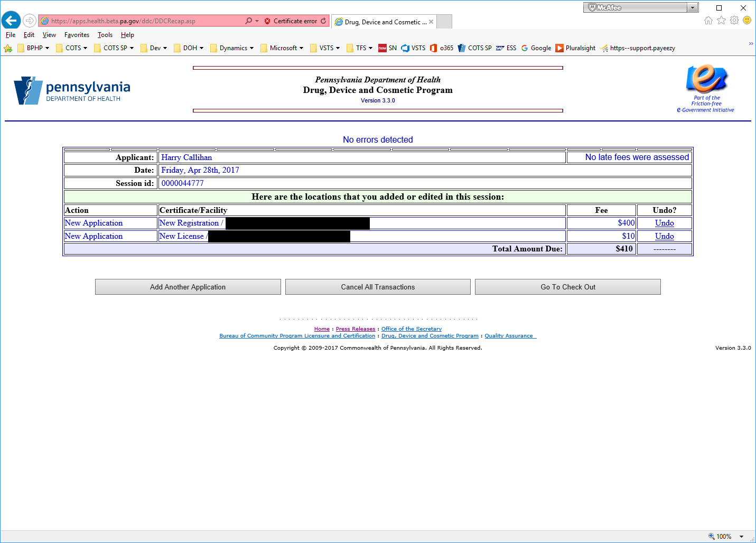Click the VSTS favorites bar icon

(413, 48)
